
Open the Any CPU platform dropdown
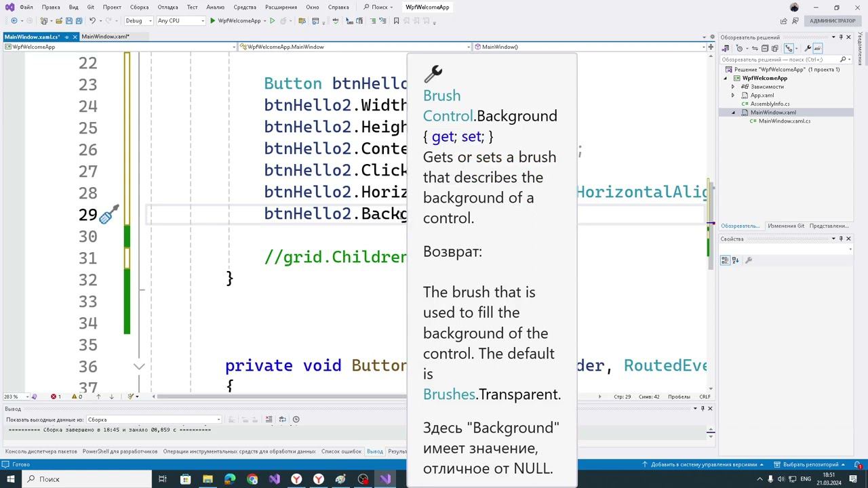pyautogui.click(x=180, y=21)
